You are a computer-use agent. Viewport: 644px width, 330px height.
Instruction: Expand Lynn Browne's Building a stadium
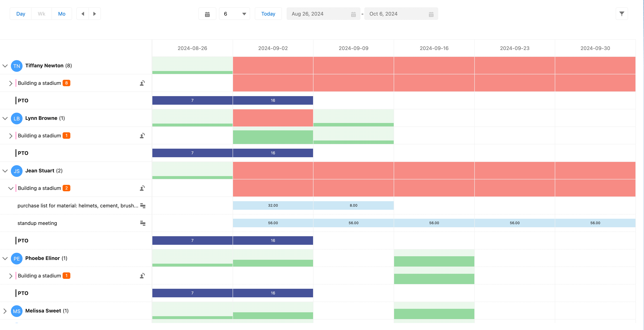[x=11, y=136]
